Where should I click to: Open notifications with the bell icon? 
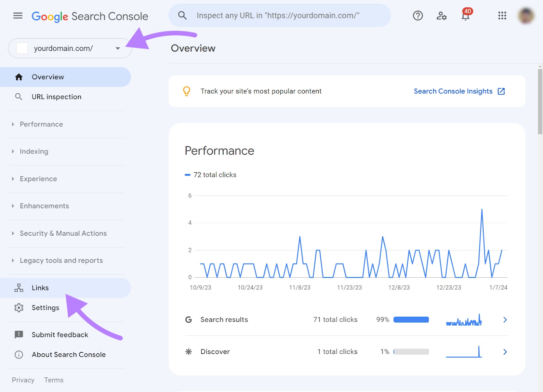pos(465,16)
